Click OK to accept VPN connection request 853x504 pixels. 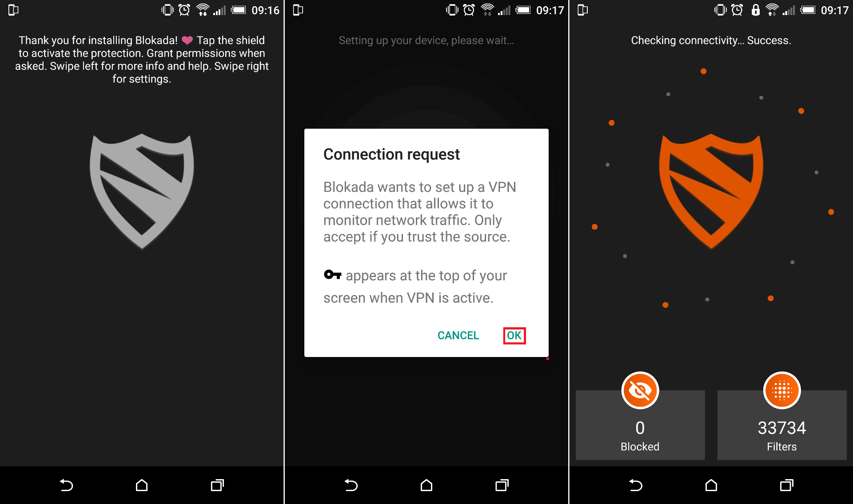click(x=514, y=335)
